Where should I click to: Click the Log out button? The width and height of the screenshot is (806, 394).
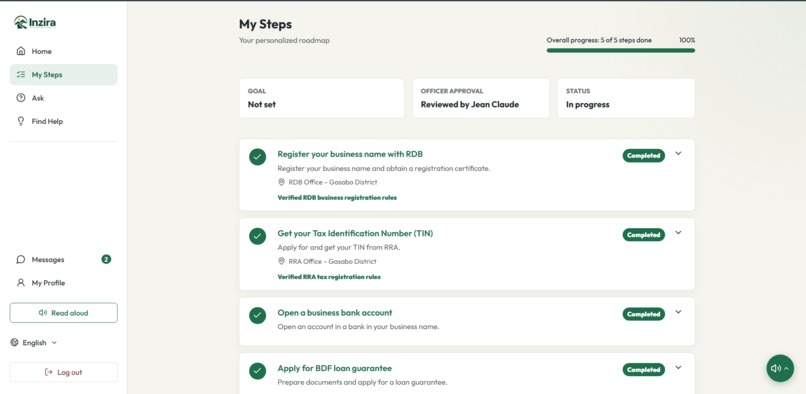(63, 372)
